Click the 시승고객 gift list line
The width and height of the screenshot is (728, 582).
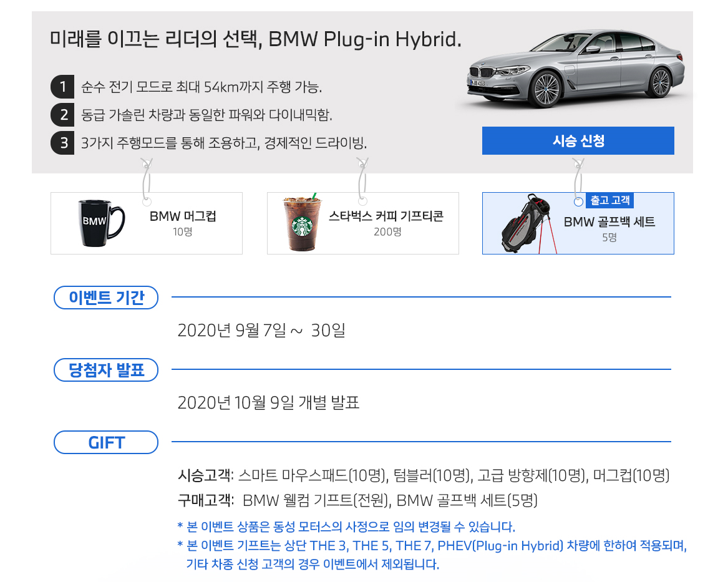424,475
